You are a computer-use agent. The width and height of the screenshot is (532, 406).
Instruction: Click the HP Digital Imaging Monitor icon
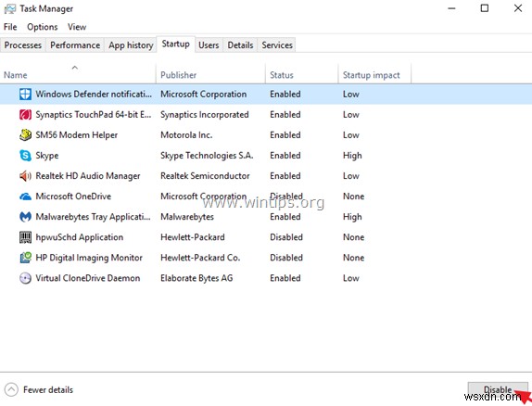pyautogui.click(x=25, y=258)
